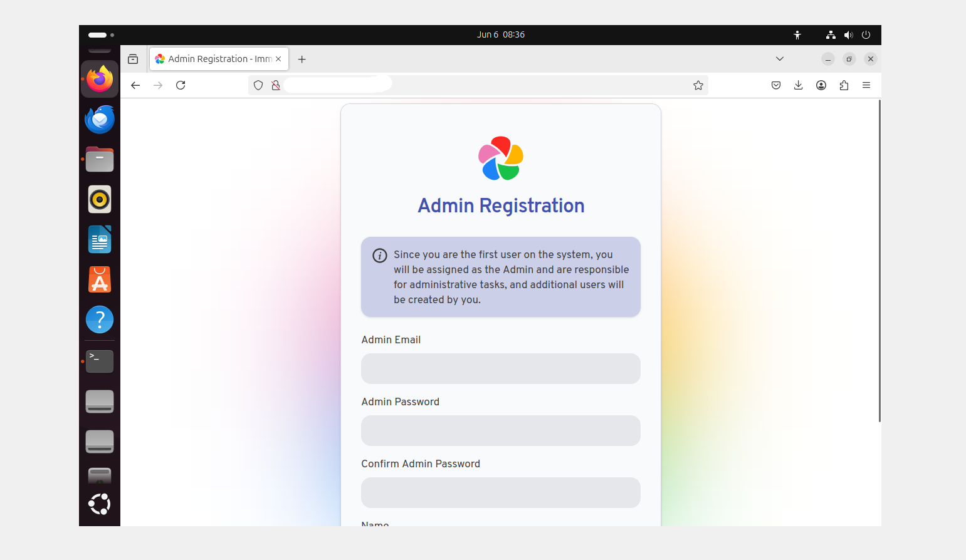Open the clock showing Jun 6 08:36
This screenshot has height=560, width=966.
pyautogui.click(x=500, y=35)
